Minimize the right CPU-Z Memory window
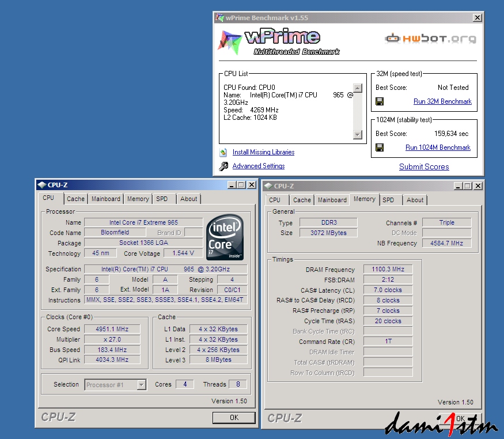 tap(458, 186)
